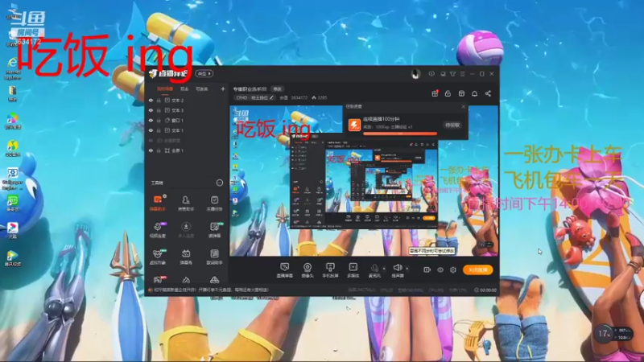This screenshot has height=362, width=644.
Task: Open the 弹幕助手 tool in toolbox
Action: (x=158, y=203)
